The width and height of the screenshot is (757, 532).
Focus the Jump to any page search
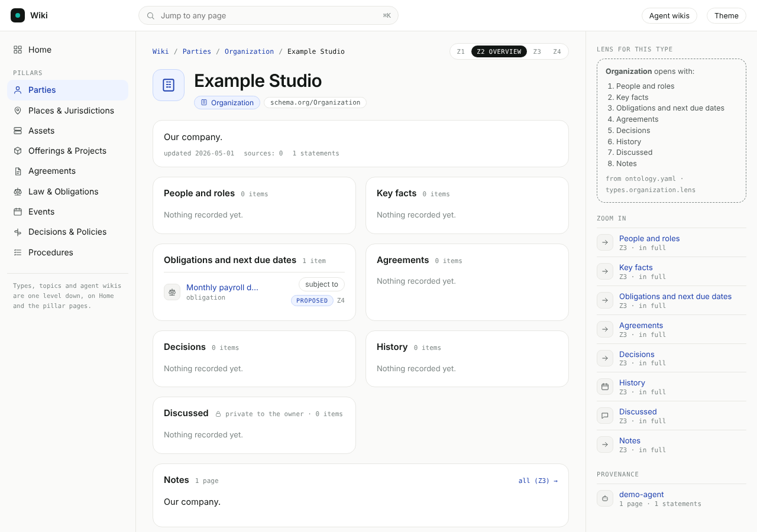268,15
